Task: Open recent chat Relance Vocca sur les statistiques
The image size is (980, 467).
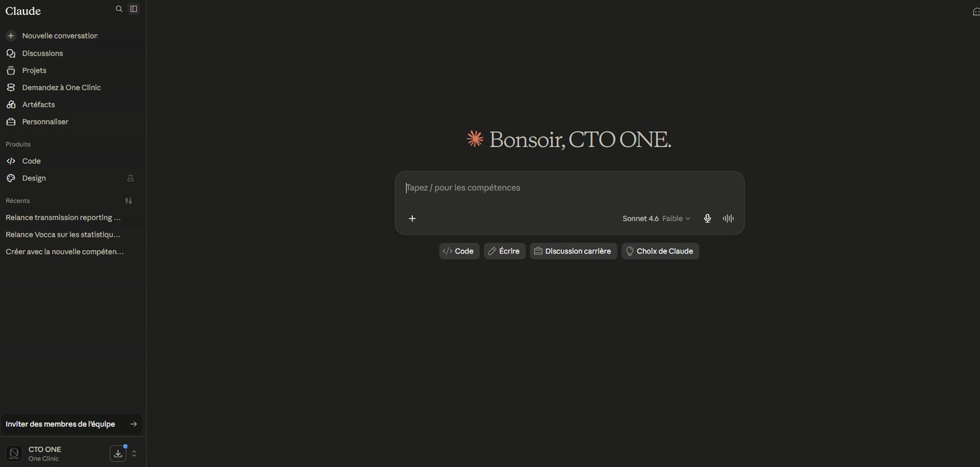Action: (63, 234)
